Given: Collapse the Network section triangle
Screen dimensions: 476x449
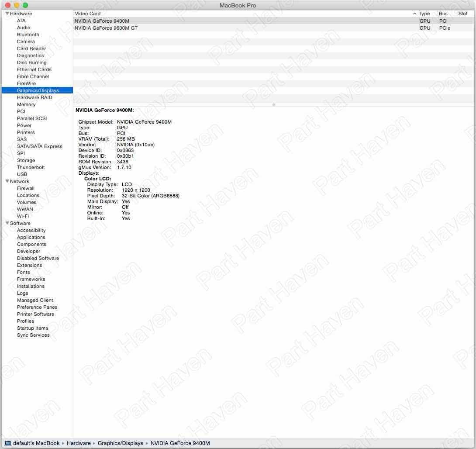Looking at the screenshot, I should tap(7, 181).
